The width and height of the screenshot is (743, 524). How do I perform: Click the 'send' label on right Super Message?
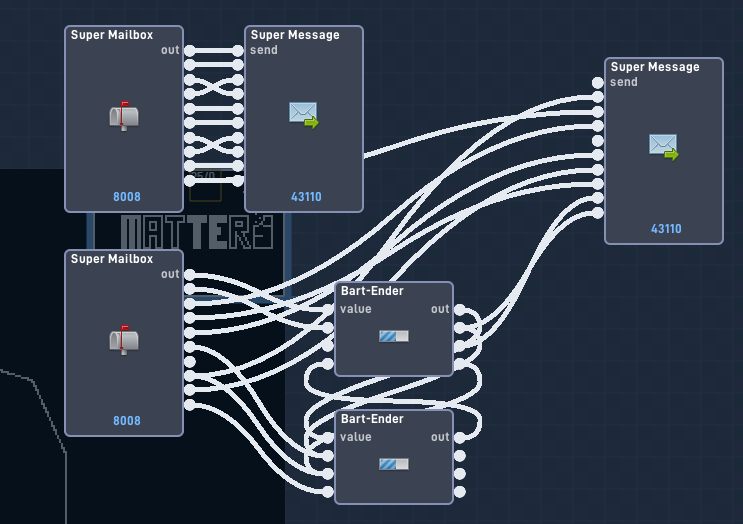[x=624, y=82]
